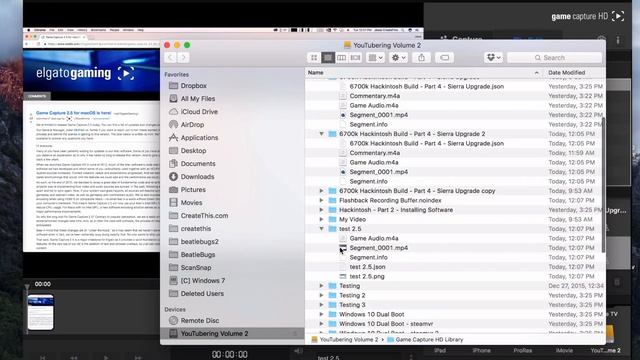Go forward in Finder window
The height and width of the screenshot is (360, 640).
[x=183, y=58]
